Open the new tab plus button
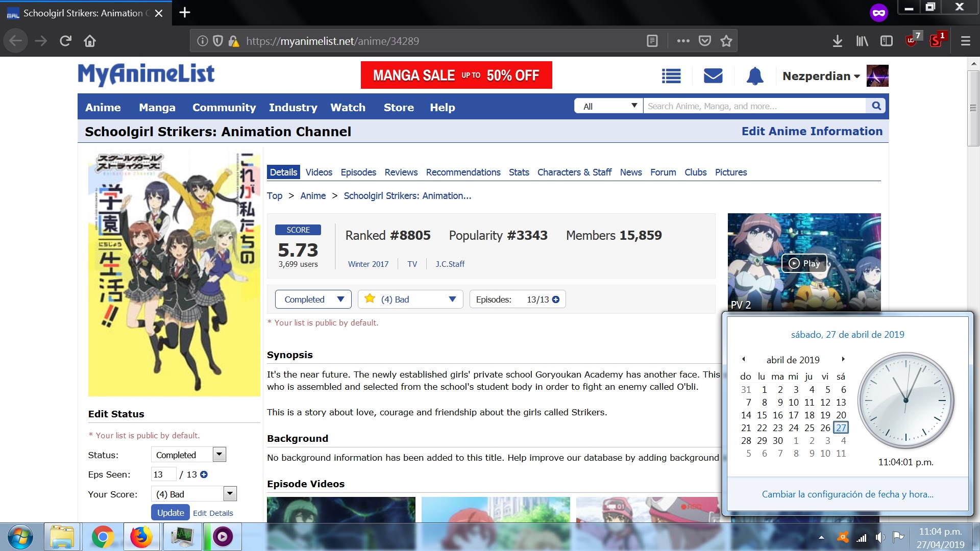 pyautogui.click(x=185, y=13)
